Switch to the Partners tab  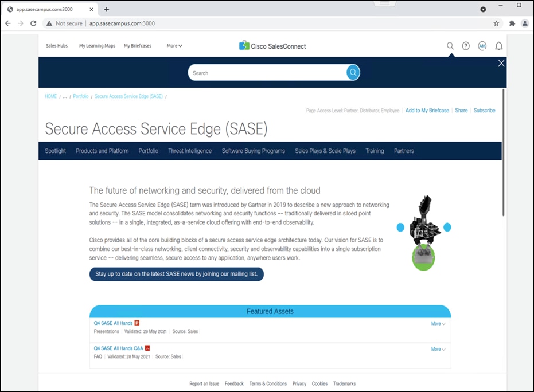tap(404, 151)
